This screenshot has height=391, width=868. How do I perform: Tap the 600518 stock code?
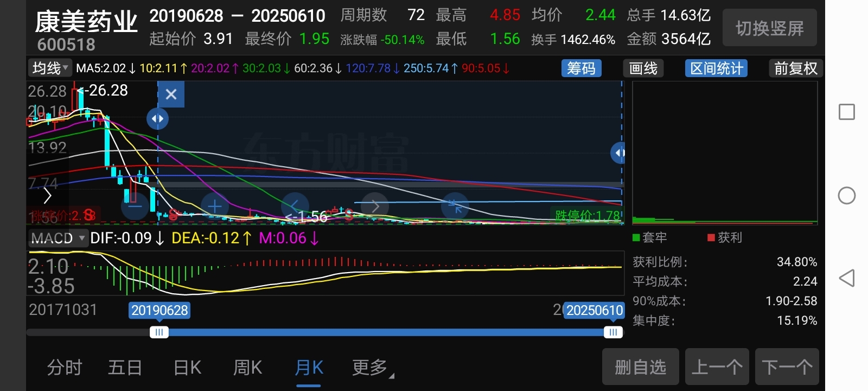pos(66,45)
